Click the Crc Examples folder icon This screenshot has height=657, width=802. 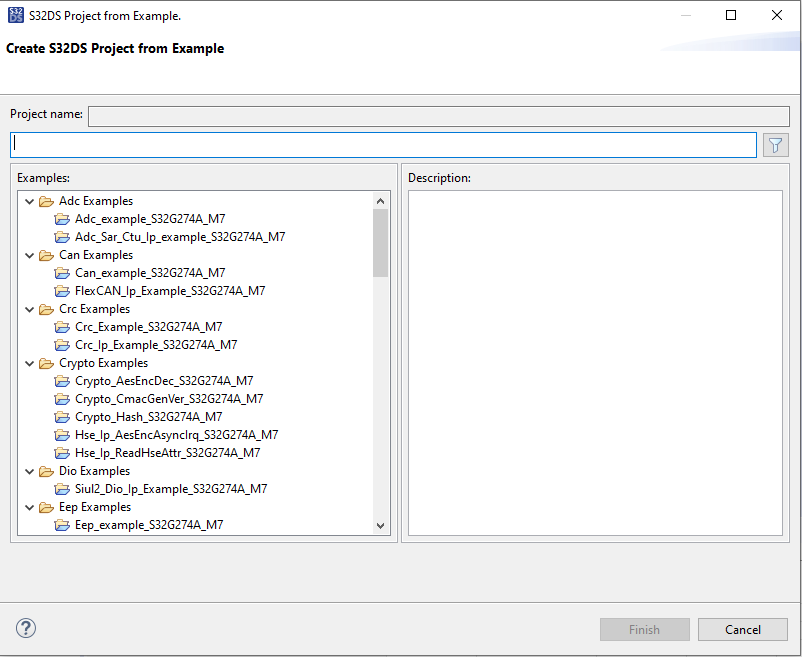[x=47, y=309]
